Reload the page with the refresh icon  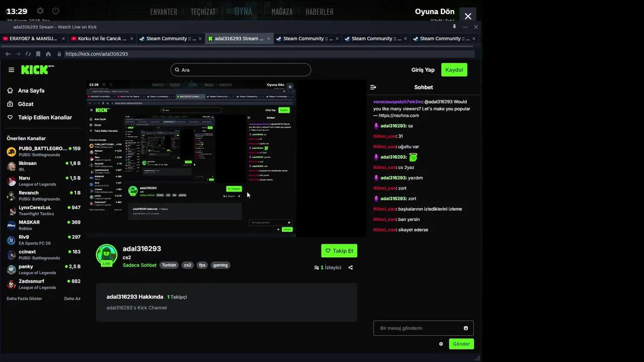(x=28, y=54)
